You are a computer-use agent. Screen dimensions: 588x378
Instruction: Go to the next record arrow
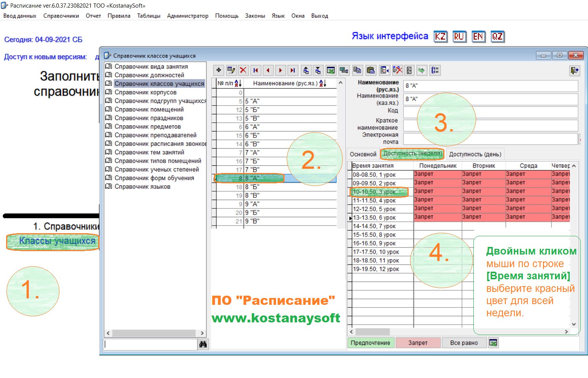pos(280,70)
